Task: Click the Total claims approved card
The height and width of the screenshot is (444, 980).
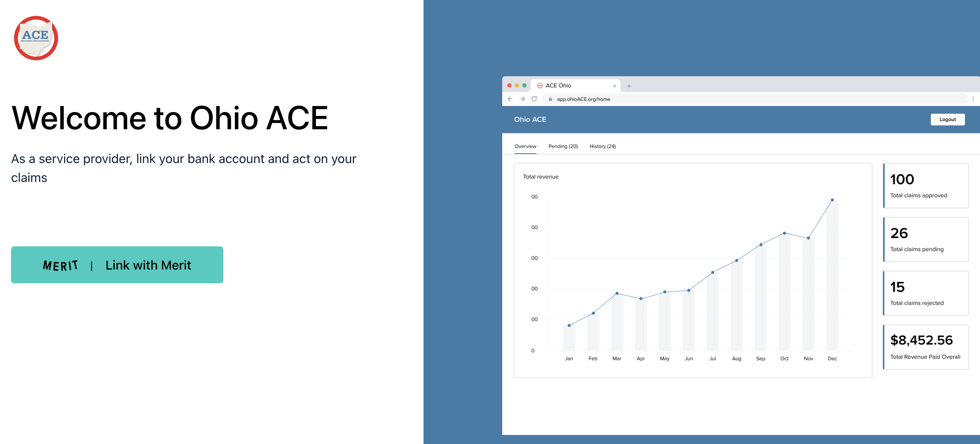Action: point(926,186)
